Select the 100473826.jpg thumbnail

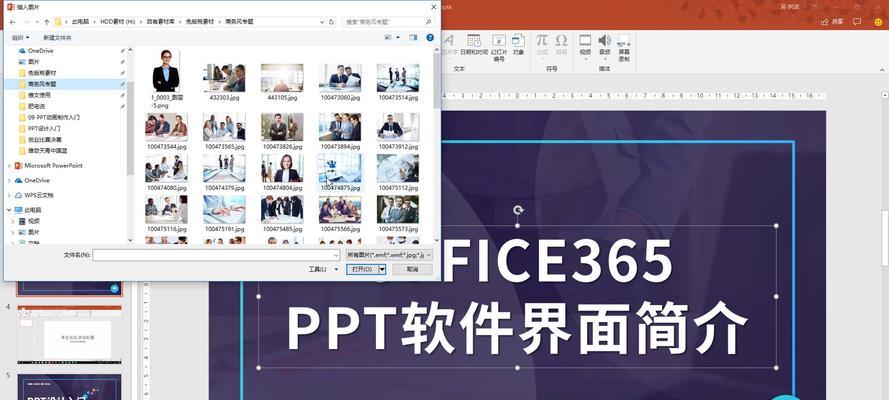[282, 127]
